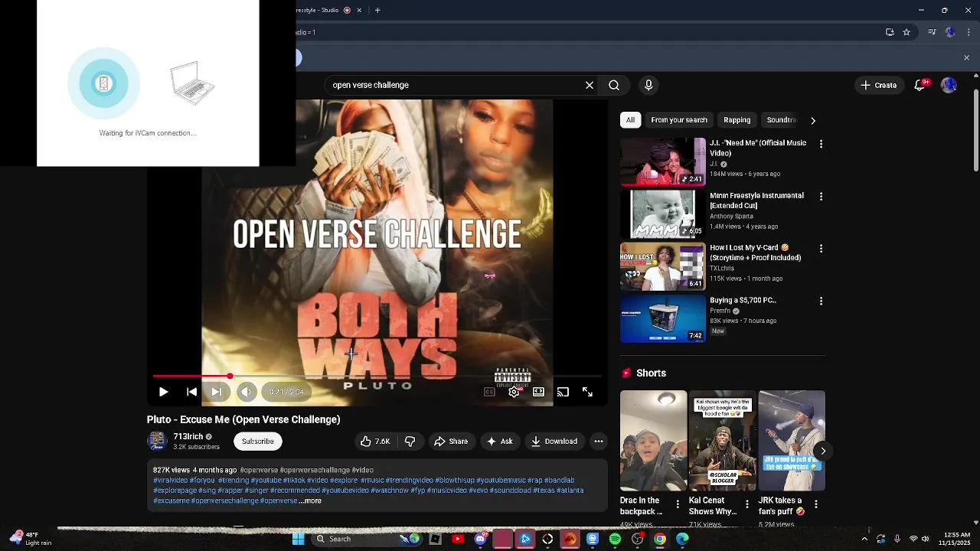The image size is (980, 551).
Task: Close the Studio browser tab
Action: [x=360, y=10]
